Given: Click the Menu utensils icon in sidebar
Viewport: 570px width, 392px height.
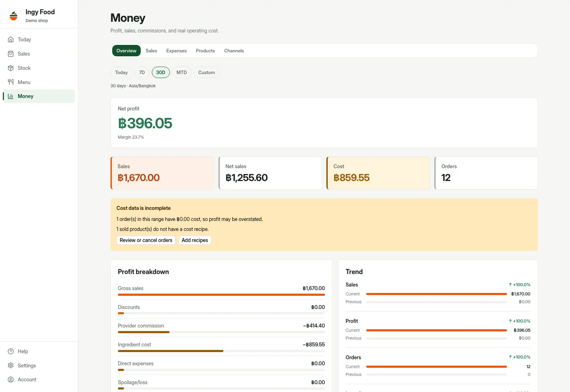Looking at the screenshot, I should click(11, 82).
